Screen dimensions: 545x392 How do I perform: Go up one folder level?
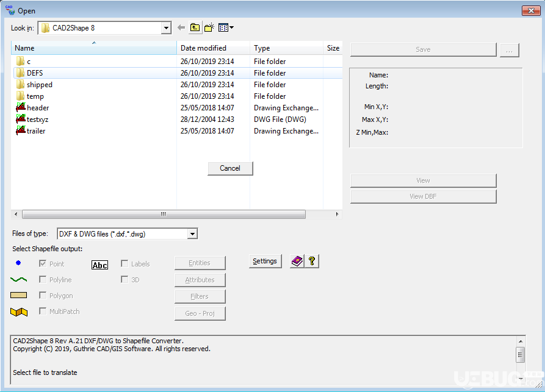tap(195, 27)
